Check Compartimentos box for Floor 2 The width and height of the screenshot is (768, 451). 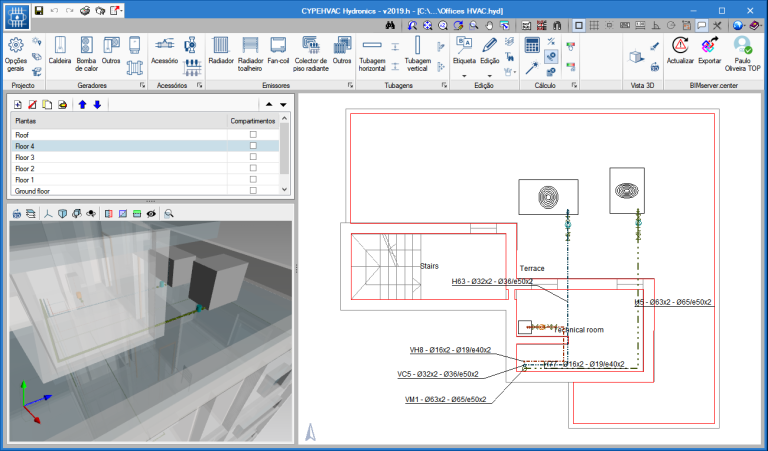click(253, 168)
